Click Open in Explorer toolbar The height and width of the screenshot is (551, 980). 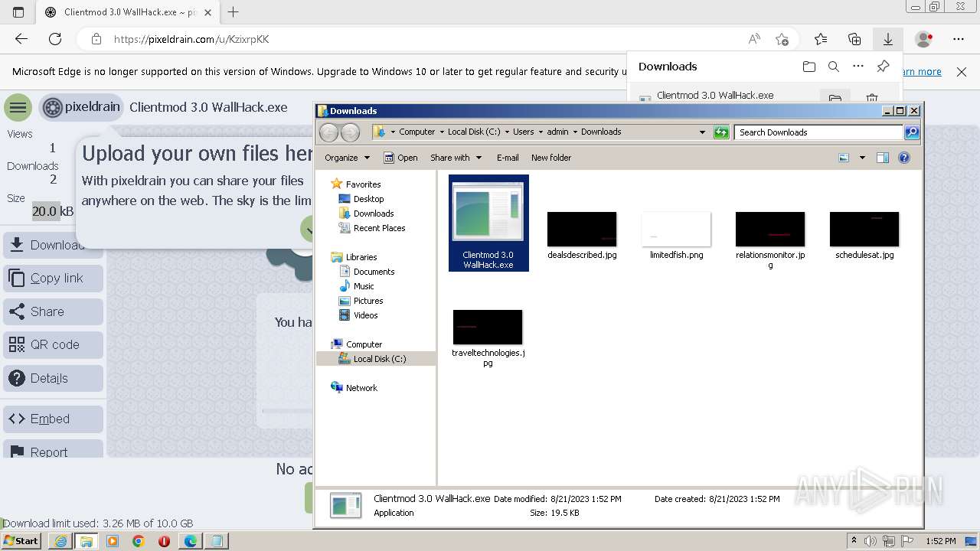[400, 158]
